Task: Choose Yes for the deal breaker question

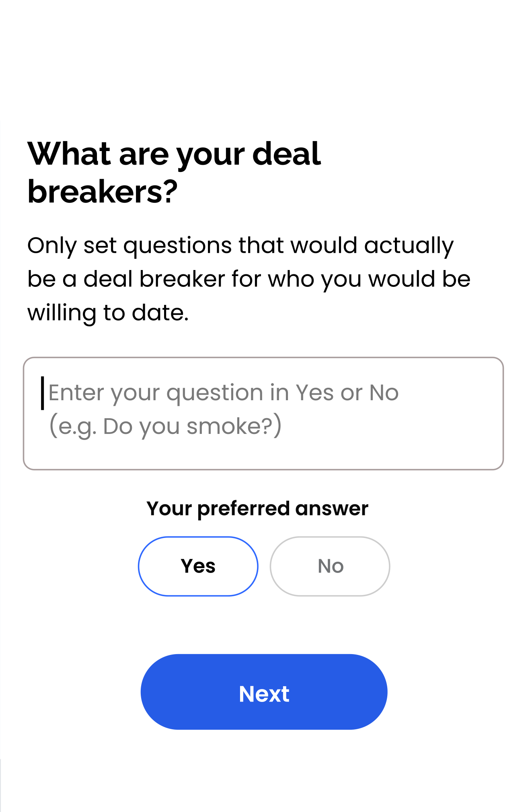Action: [198, 566]
